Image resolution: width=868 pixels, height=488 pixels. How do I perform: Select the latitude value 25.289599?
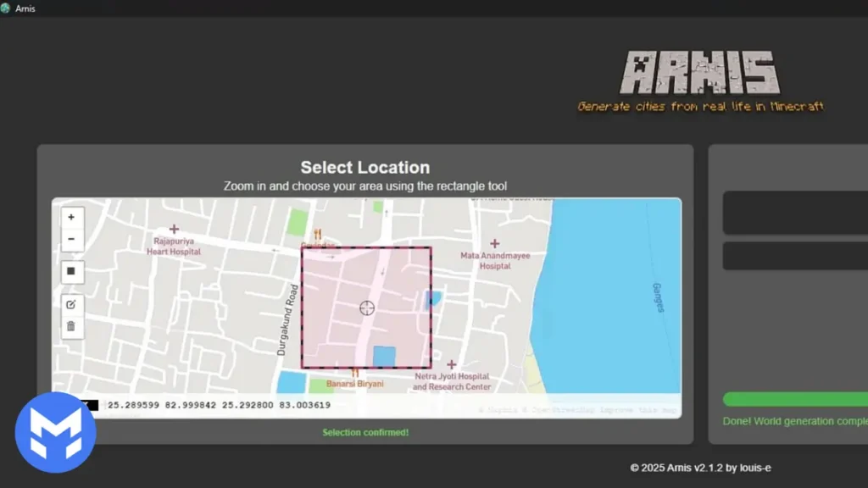133,405
